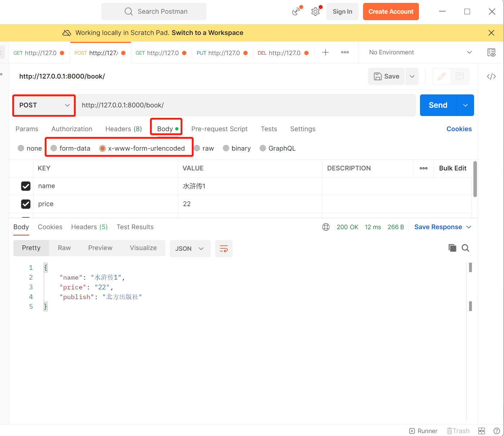Open the Cookies link
This screenshot has height=436, width=504.
(x=459, y=129)
